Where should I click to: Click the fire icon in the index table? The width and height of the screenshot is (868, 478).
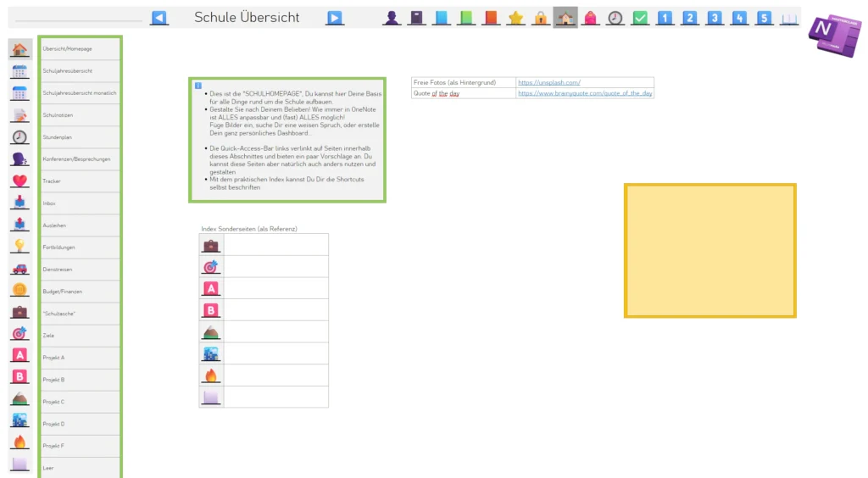point(210,375)
